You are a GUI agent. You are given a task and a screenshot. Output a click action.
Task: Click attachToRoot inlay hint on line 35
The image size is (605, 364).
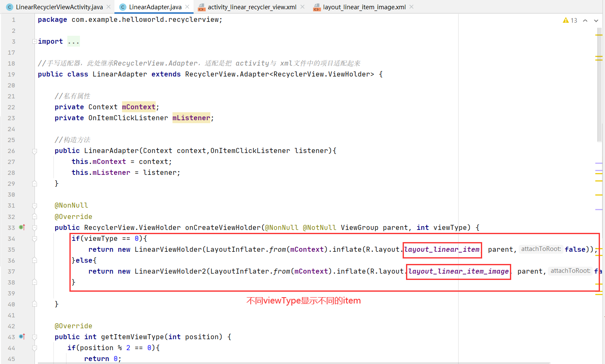(x=541, y=249)
